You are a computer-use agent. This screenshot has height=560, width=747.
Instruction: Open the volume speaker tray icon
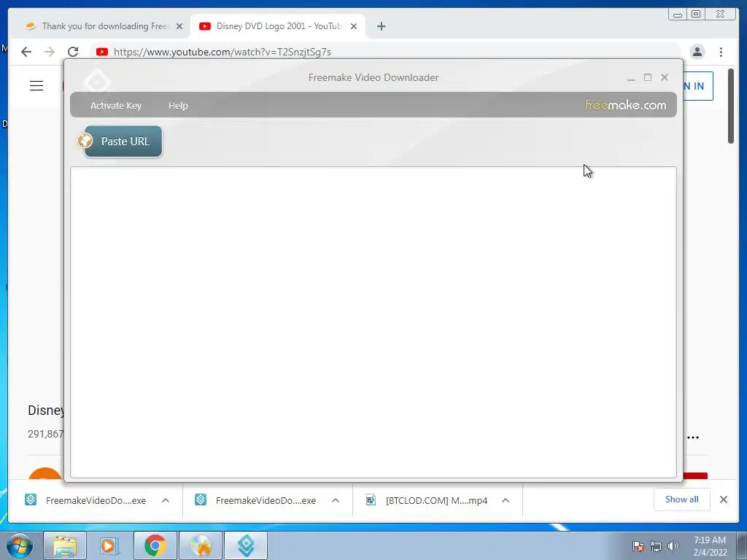(673, 546)
